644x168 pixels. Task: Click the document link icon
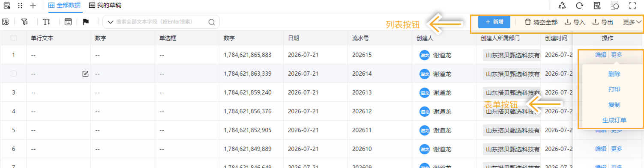click(597, 6)
